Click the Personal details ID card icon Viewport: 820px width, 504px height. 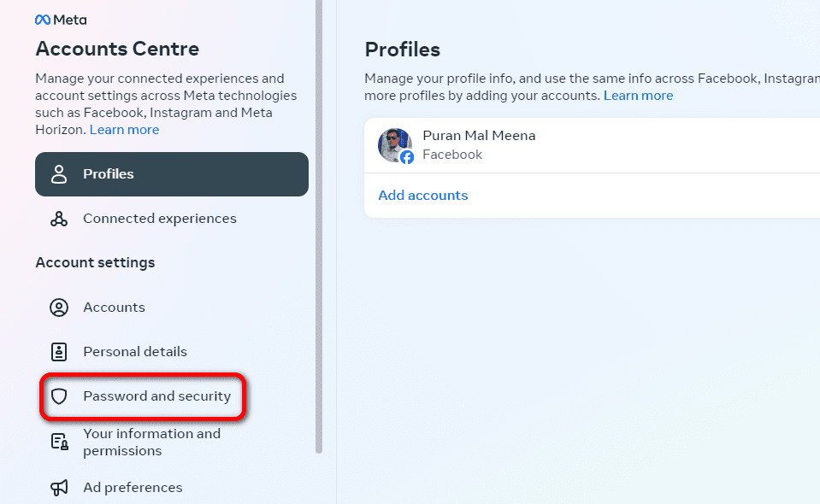(59, 352)
